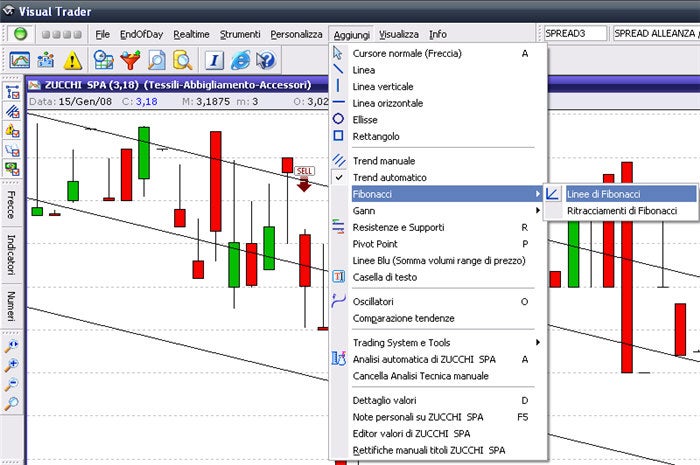Click the yellow magnifier search icon
Viewport: 700px width, 465px height.
pyautogui.click(x=183, y=60)
